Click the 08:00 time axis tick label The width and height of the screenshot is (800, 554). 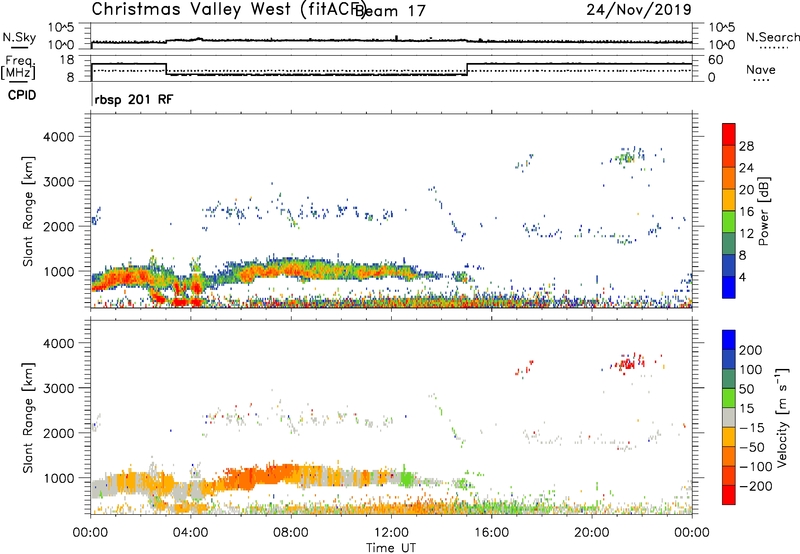[x=291, y=533]
